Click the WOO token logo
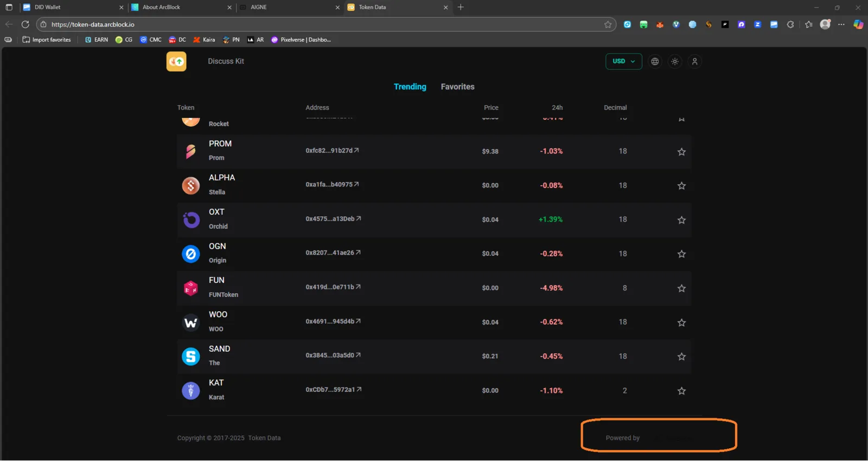 coord(190,322)
